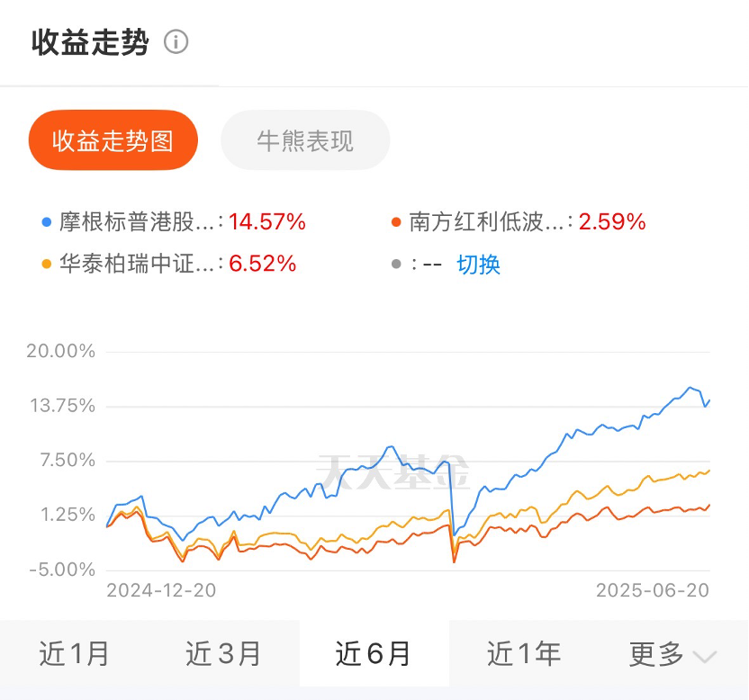Open the info icon beside 收益走势
The height and width of the screenshot is (700, 749).
pos(176,42)
